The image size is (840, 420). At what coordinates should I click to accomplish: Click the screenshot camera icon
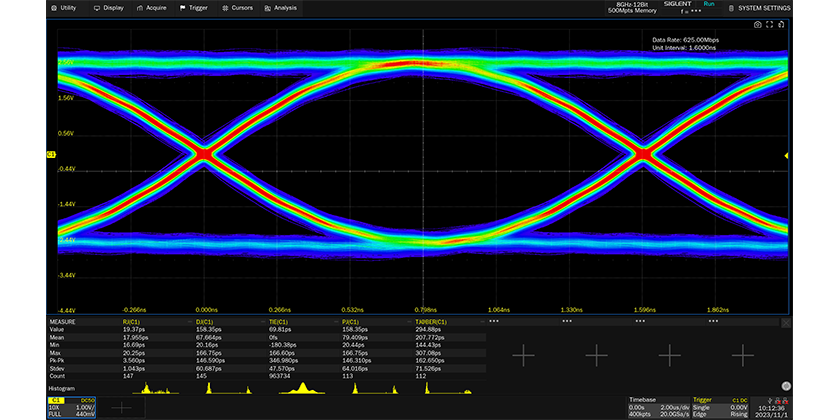coord(757,24)
